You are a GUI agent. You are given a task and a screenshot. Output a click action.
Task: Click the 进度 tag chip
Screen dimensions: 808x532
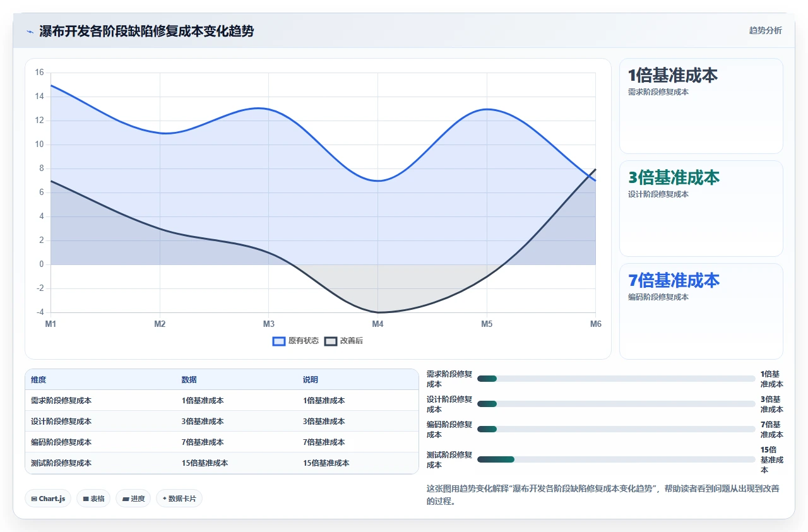click(133, 499)
